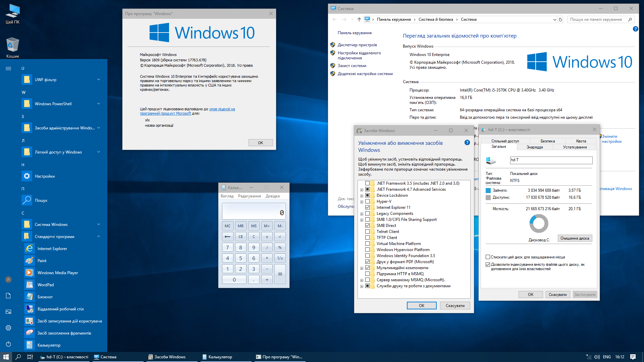644x362 pixels.
Task: Open the Recycle Bin desktop icon
Action: pos(13,48)
